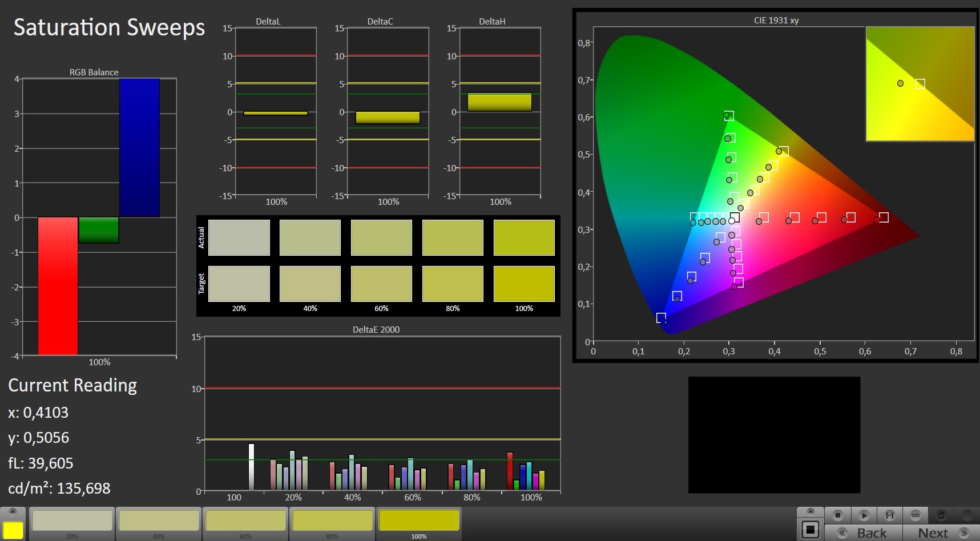Select the 100% saturation swatch in bottom strip

[x=419, y=521]
